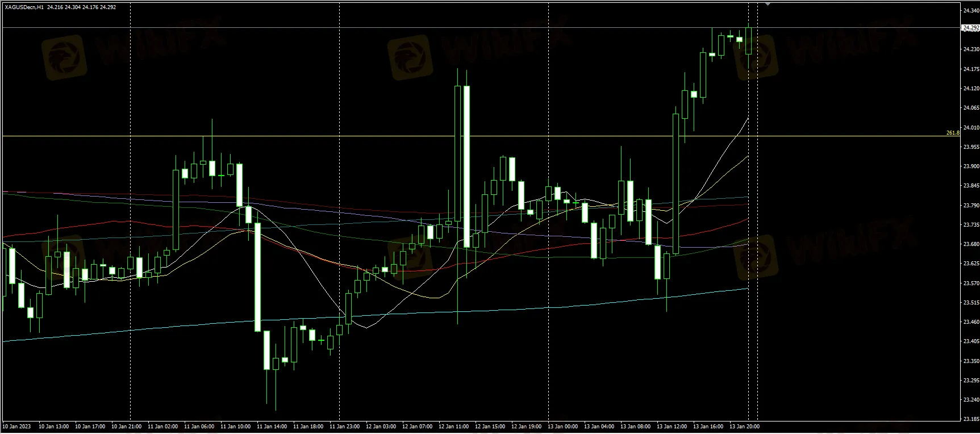Select the cyan long-term moving average line
The image size is (980, 434).
[375, 316]
